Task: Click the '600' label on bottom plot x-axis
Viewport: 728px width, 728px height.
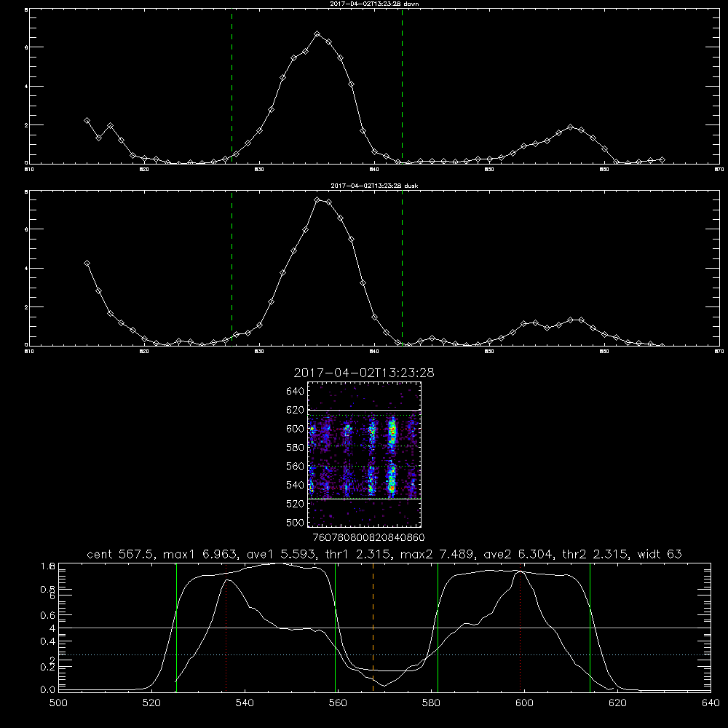Action: pos(525,703)
